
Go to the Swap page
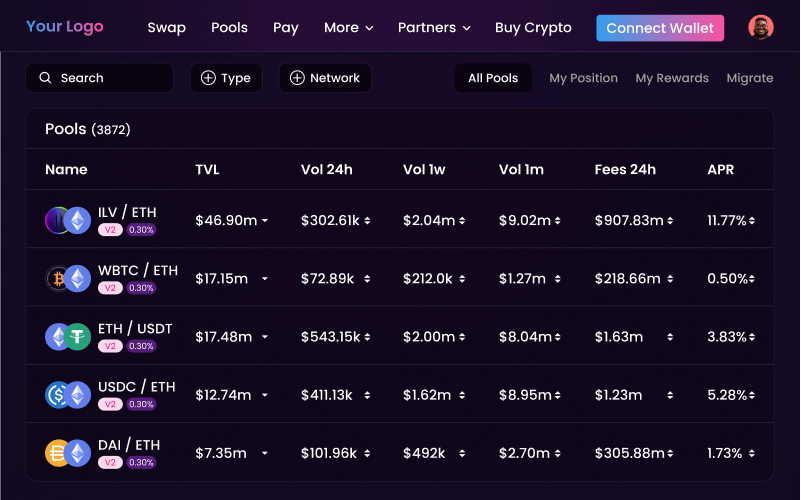pos(167,28)
